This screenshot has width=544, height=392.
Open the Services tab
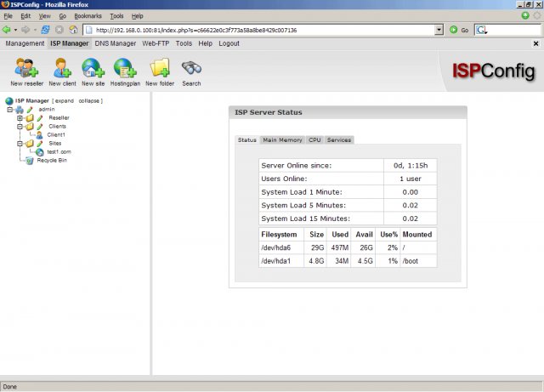[339, 139]
